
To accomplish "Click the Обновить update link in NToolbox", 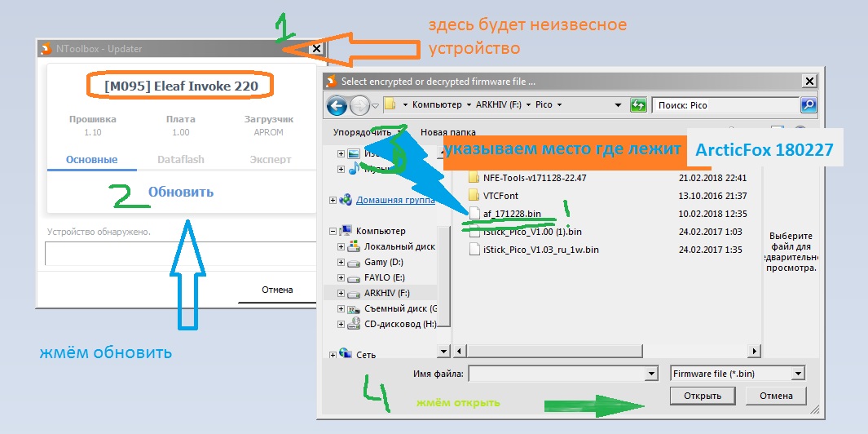I will click(180, 193).
